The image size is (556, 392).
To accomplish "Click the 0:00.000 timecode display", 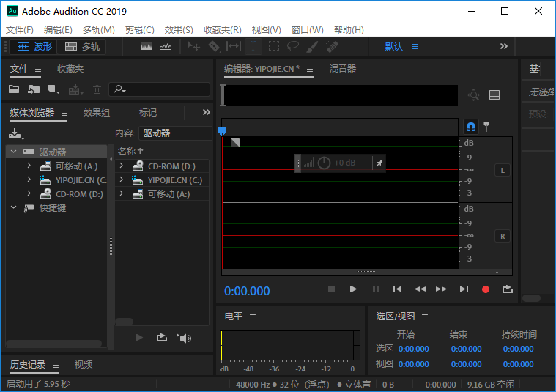I will (x=247, y=291).
